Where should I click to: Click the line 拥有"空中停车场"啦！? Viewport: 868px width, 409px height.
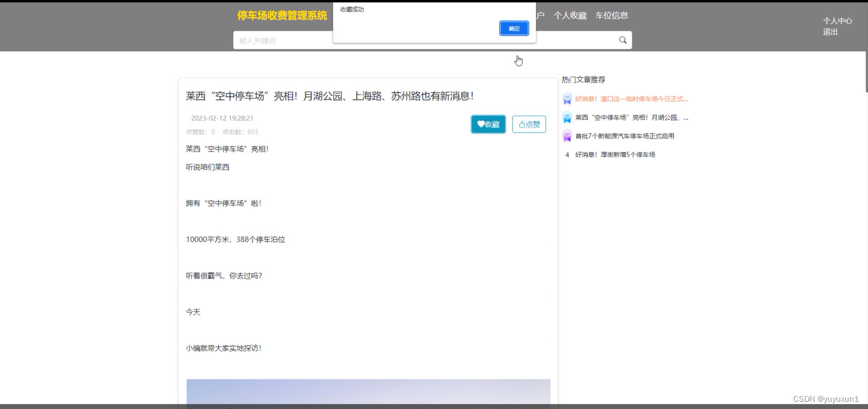[224, 204]
